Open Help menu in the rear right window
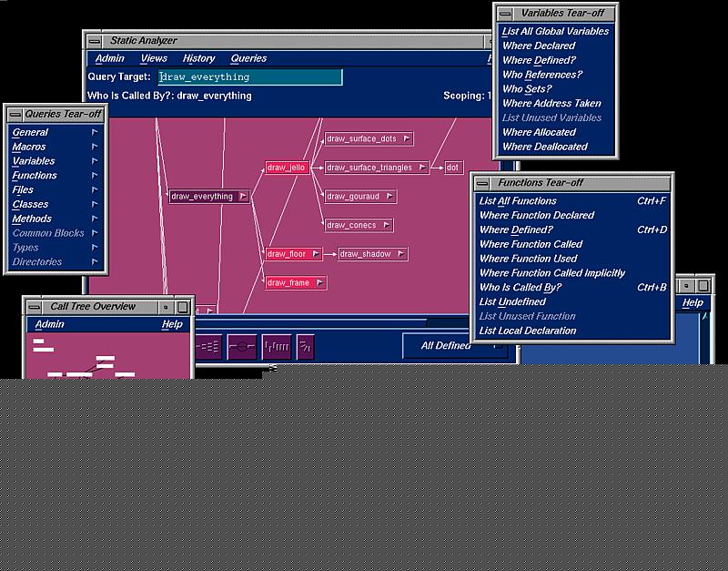This screenshot has width=728, height=571. click(x=693, y=303)
